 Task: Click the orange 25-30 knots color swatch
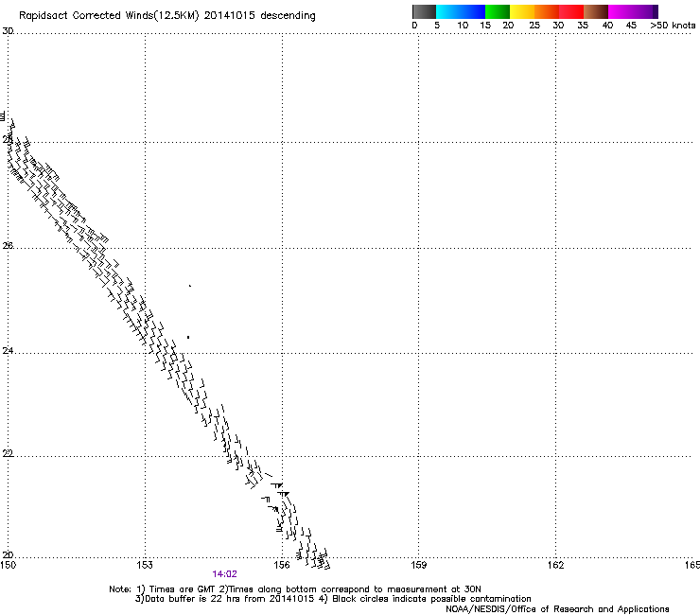pos(547,11)
